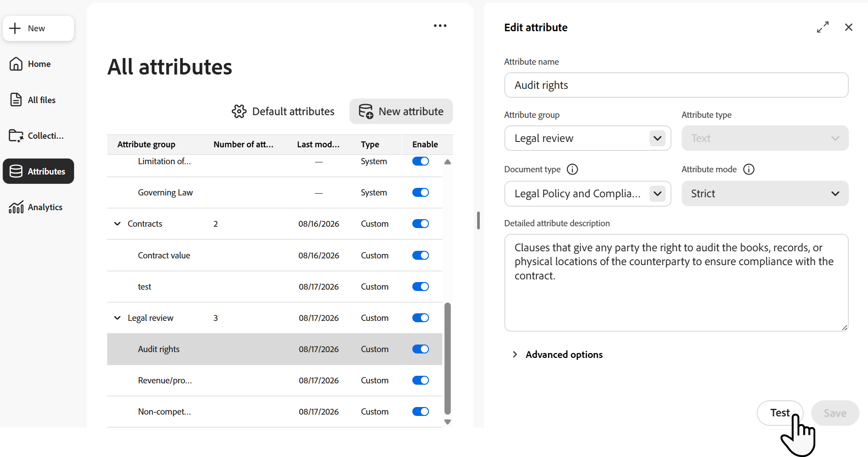
Task: Click the Save button
Action: tap(835, 413)
